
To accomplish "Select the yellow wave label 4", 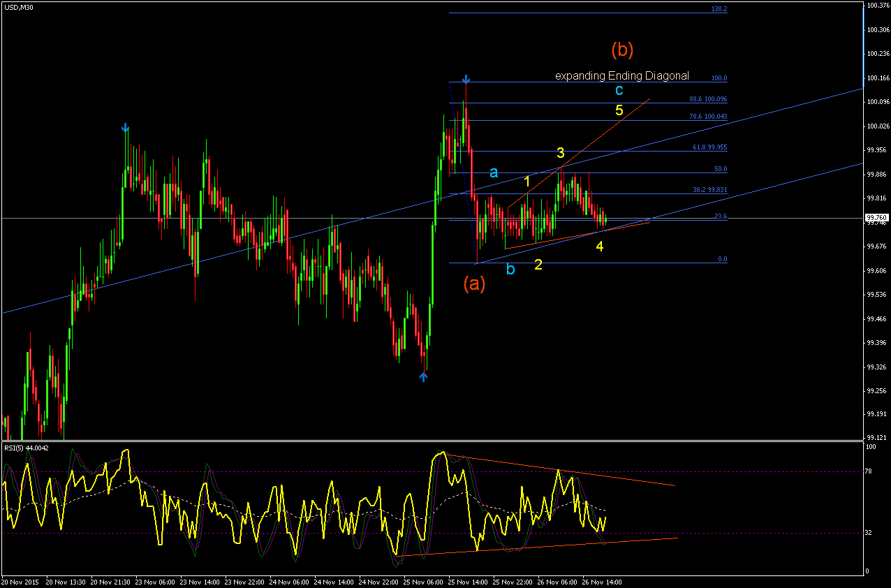I will click(x=600, y=246).
